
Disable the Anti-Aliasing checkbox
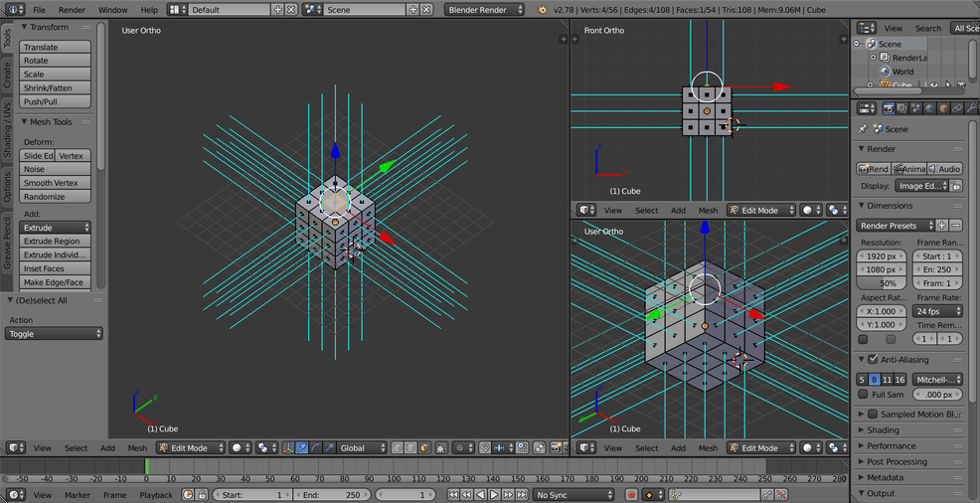[873, 360]
